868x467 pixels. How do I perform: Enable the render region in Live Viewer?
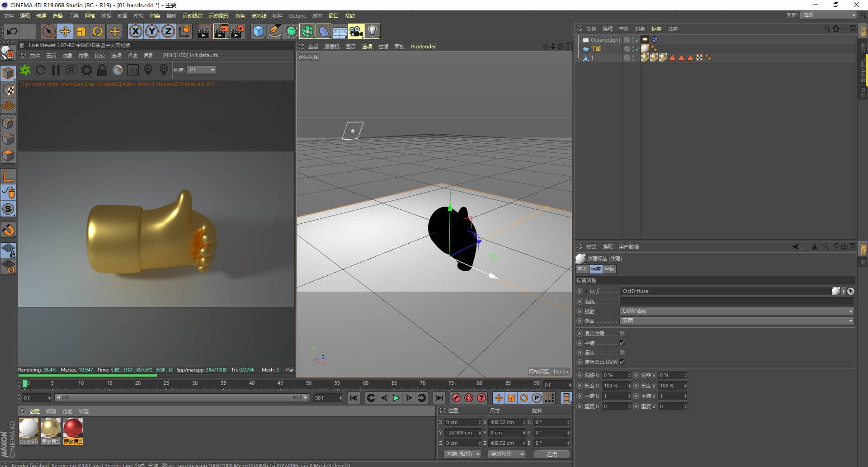(x=133, y=70)
